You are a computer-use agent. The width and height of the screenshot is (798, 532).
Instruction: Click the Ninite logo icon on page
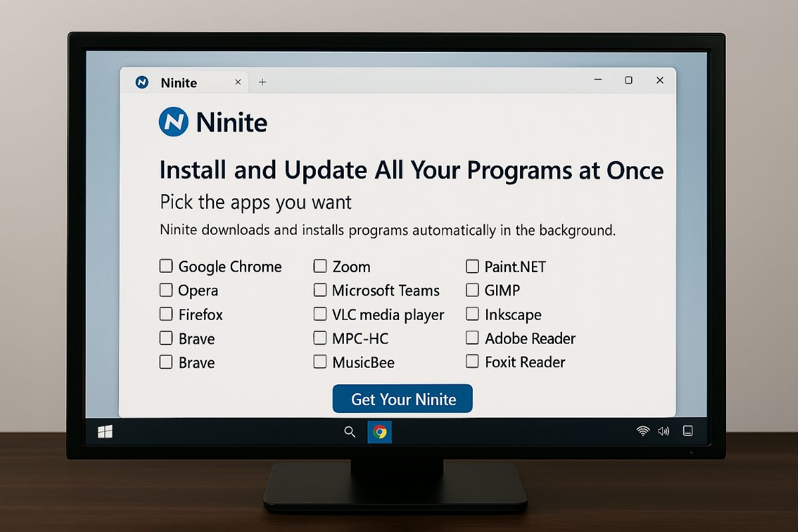point(174,122)
